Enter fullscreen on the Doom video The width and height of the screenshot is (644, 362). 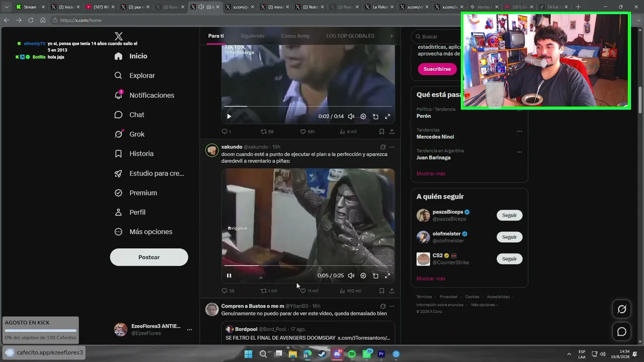click(x=387, y=276)
